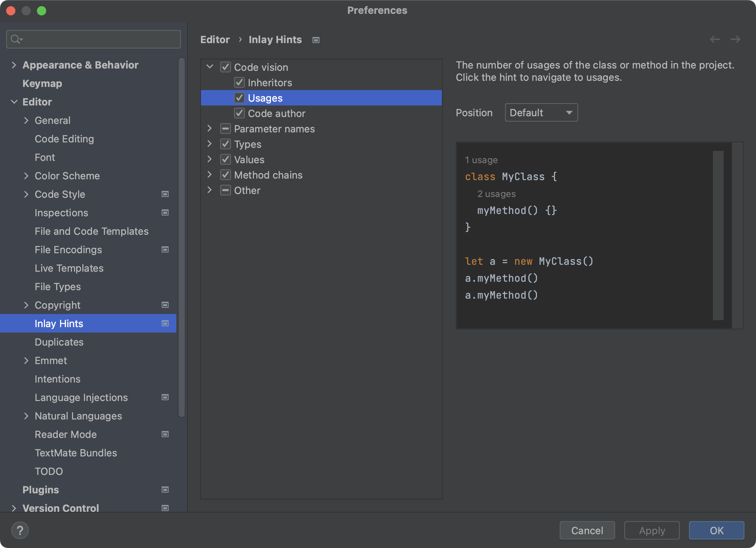Image resolution: width=756 pixels, height=548 pixels.
Task: Select Keymap in settings sidebar
Action: coord(42,84)
